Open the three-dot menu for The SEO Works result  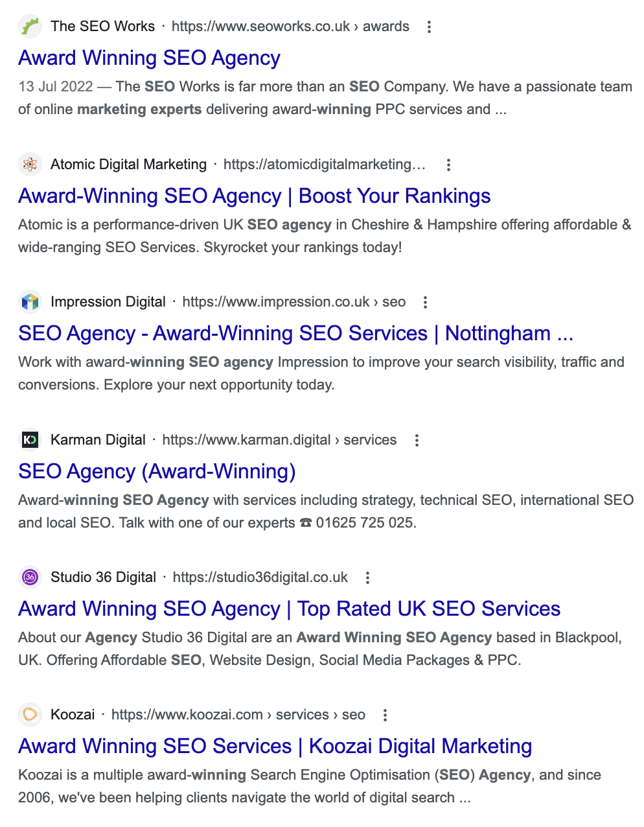(x=429, y=27)
